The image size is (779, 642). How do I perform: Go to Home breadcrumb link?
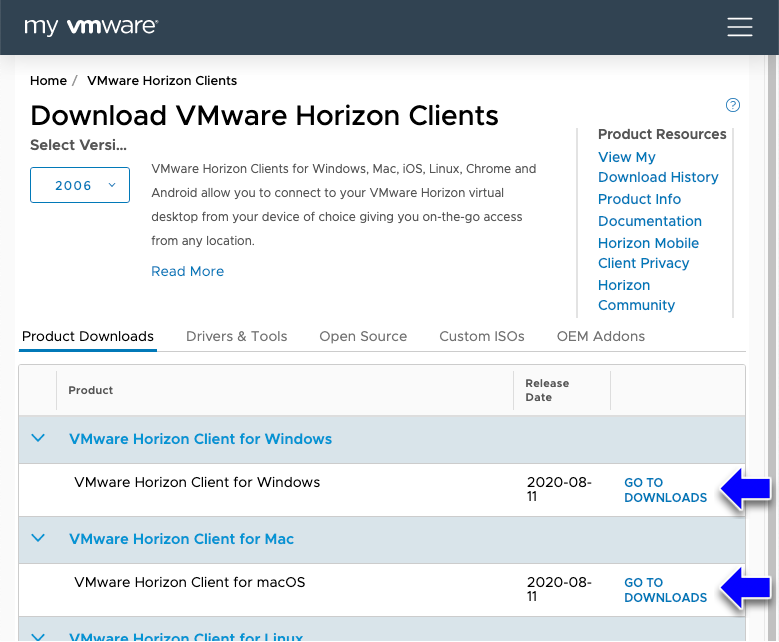pos(48,80)
